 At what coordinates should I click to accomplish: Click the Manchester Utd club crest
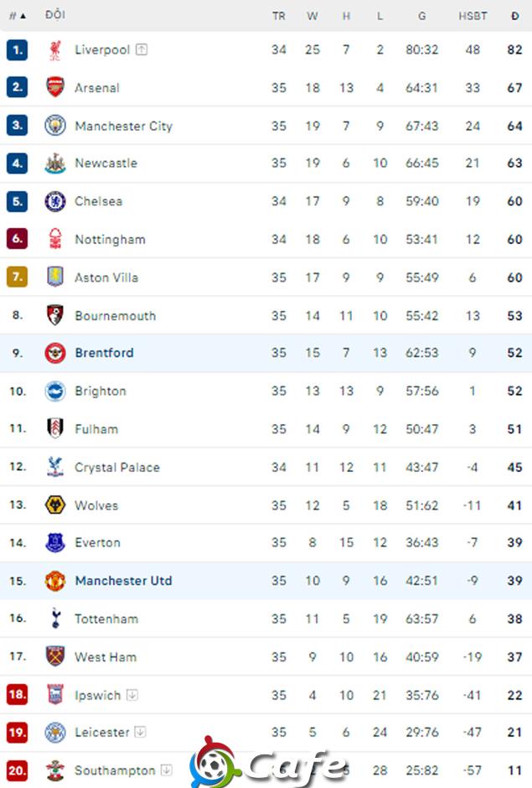(x=55, y=580)
